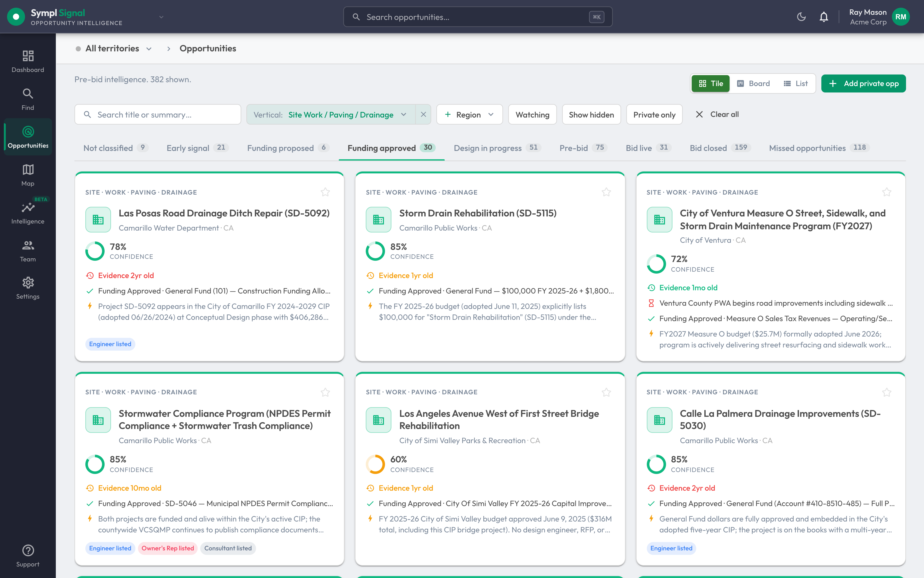The image size is (924, 578).
Task: Click the Owner's Rep listed tag
Action: [168, 548]
